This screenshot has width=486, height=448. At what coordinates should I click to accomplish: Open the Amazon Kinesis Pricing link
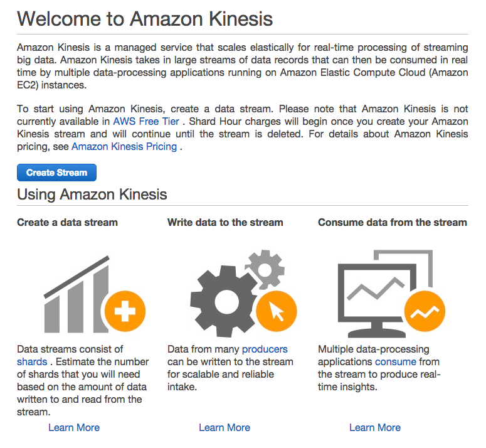124,146
